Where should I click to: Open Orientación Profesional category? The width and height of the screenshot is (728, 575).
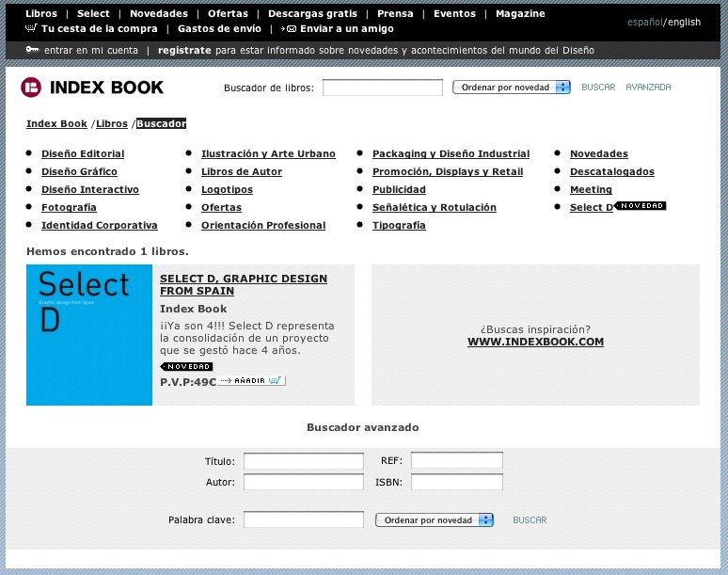coord(263,225)
